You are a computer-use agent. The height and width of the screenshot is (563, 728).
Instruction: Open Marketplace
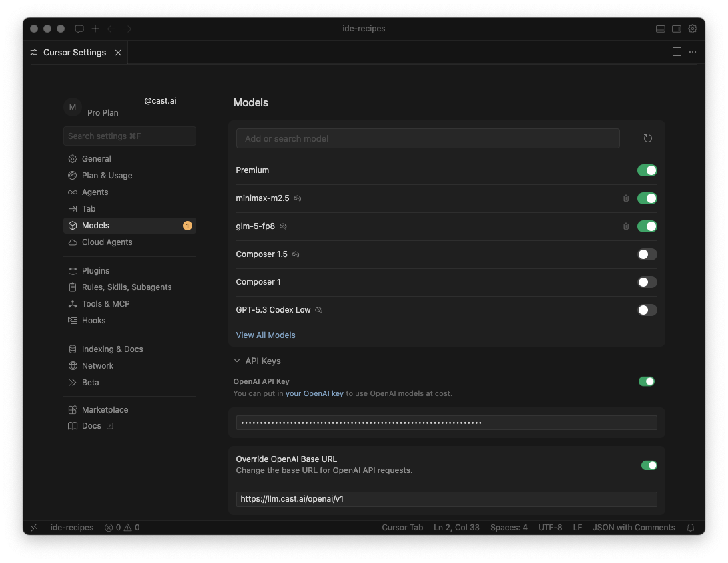click(129, 409)
